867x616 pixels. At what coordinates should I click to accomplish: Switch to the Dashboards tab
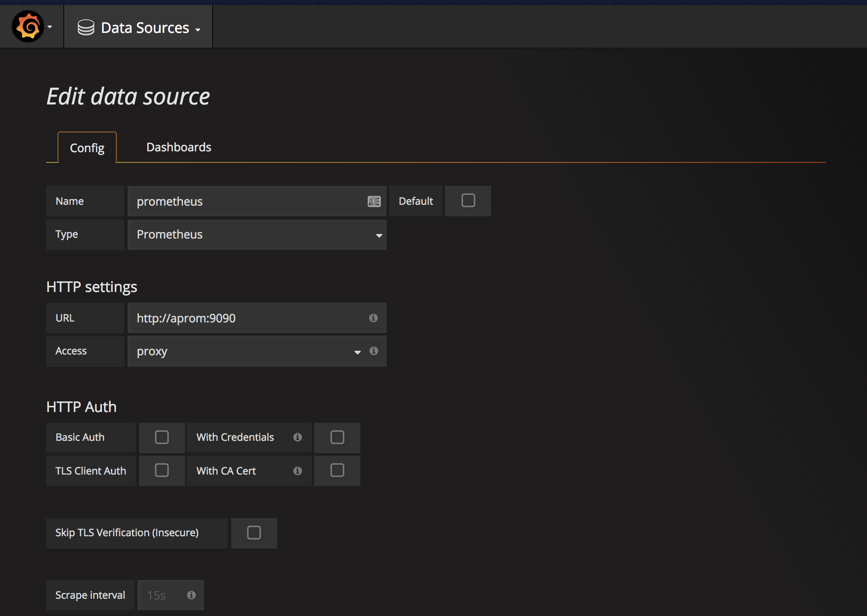pos(178,147)
